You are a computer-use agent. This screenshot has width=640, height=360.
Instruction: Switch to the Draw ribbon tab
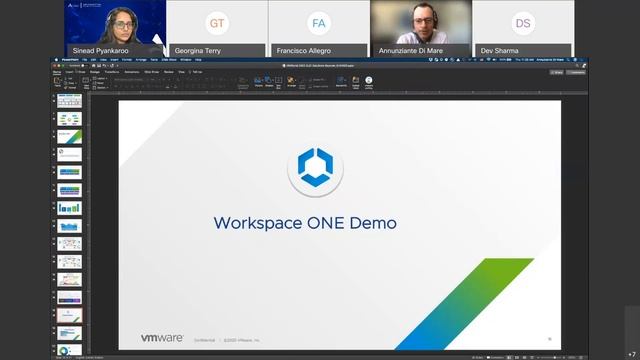(81, 72)
